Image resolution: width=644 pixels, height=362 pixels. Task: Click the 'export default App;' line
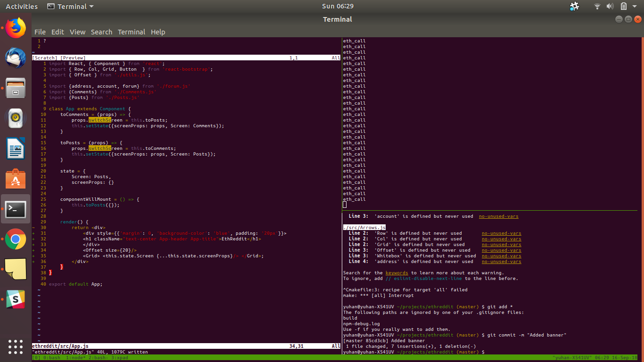76,284
